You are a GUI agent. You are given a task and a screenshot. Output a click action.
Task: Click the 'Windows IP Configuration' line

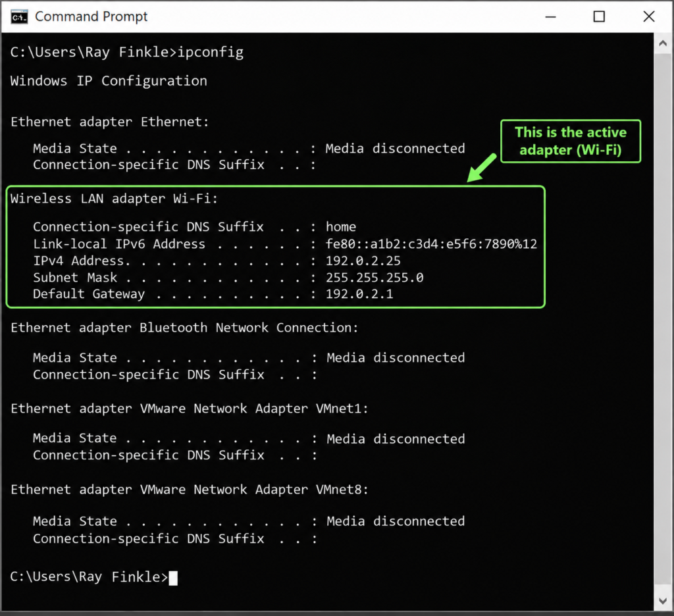[109, 81]
